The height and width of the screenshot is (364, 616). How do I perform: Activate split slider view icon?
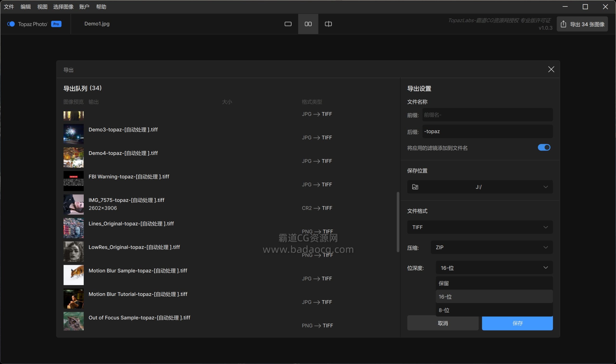tap(328, 24)
